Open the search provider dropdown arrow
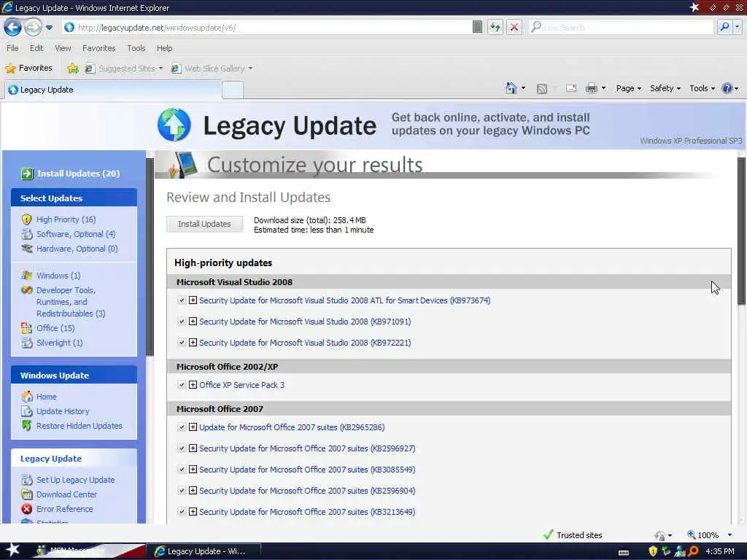Viewport: 747px width, 560px height. pos(737,27)
